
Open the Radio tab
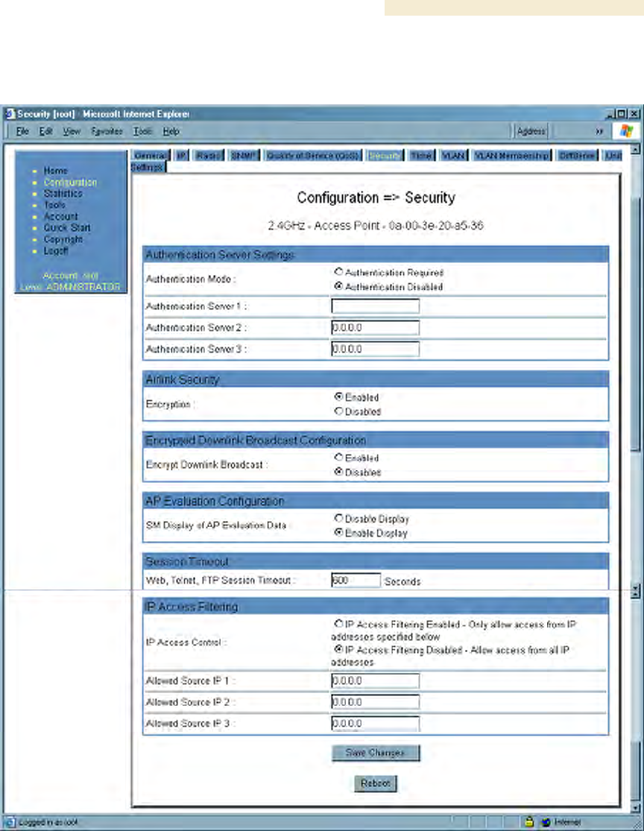pos(208,155)
